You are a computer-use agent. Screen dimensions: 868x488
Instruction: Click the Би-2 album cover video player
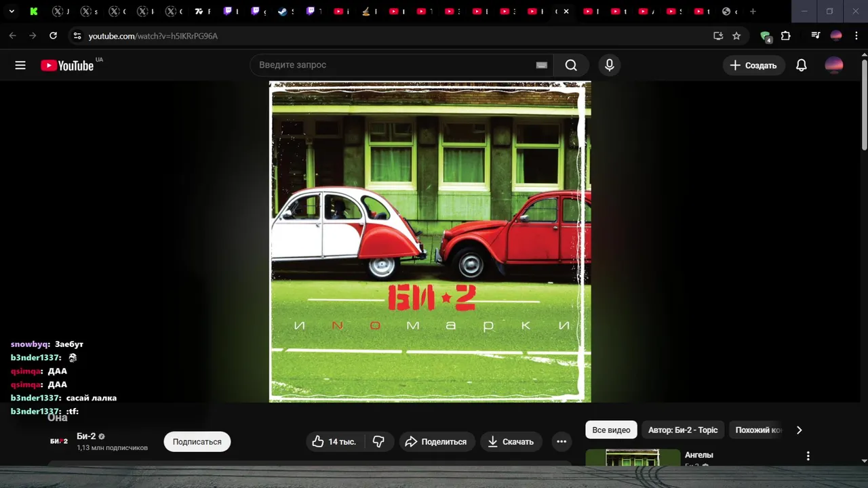(x=430, y=242)
